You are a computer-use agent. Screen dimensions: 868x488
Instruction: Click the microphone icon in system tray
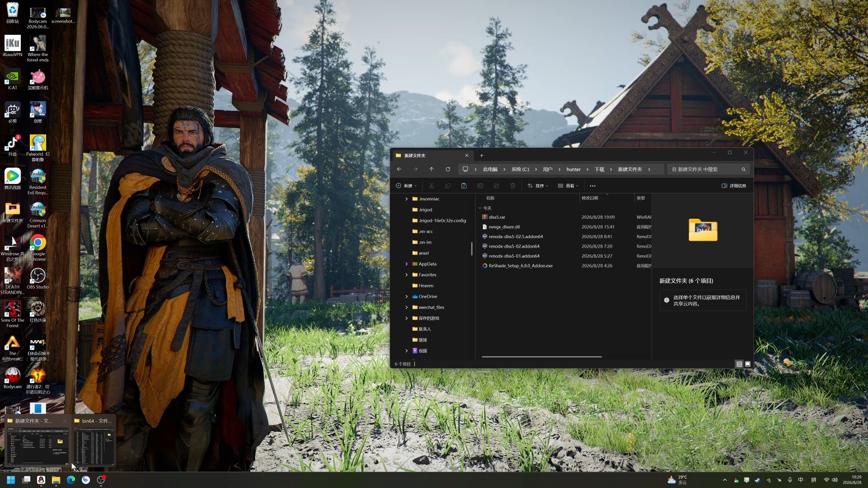click(x=790, y=480)
